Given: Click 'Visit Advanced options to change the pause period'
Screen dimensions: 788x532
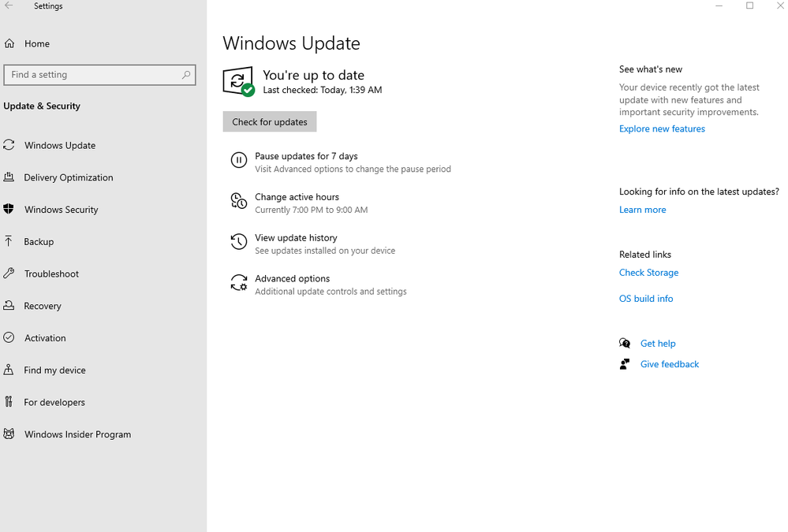Looking at the screenshot, I should pyautogui.click(x=353, y=169).
